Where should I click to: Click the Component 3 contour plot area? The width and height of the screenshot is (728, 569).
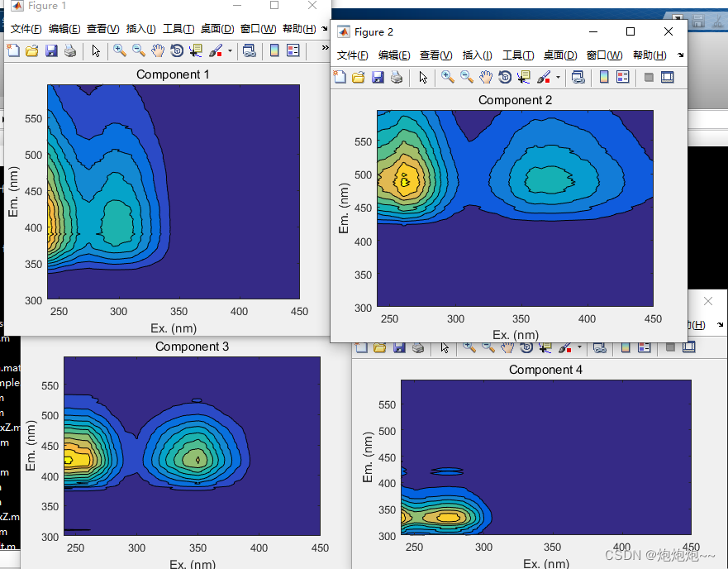[x=192, y=447]
